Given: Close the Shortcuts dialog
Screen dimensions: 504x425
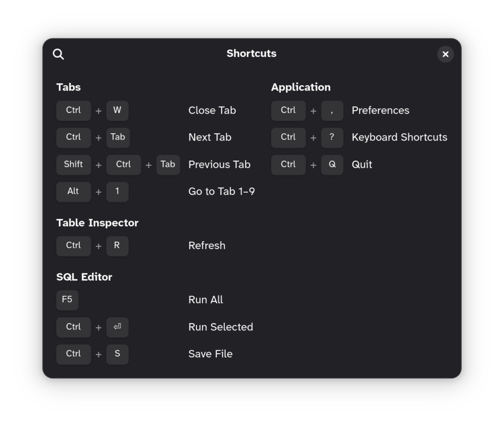Looking at the screenshot, I should pos(445,54).
